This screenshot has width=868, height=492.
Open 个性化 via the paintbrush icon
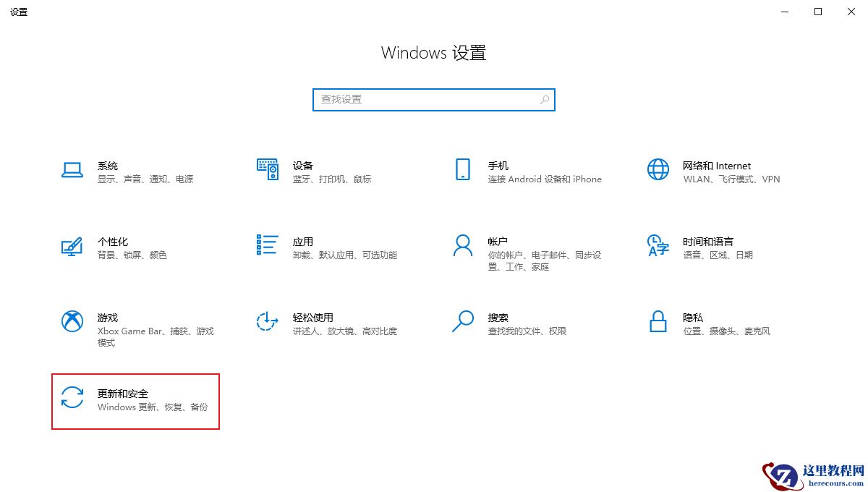tap(72, 247)
